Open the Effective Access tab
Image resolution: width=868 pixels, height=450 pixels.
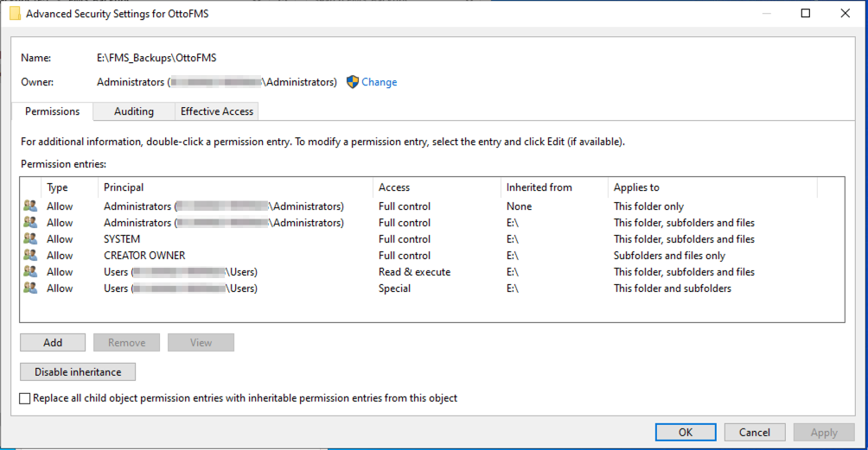tap(217, 111)
